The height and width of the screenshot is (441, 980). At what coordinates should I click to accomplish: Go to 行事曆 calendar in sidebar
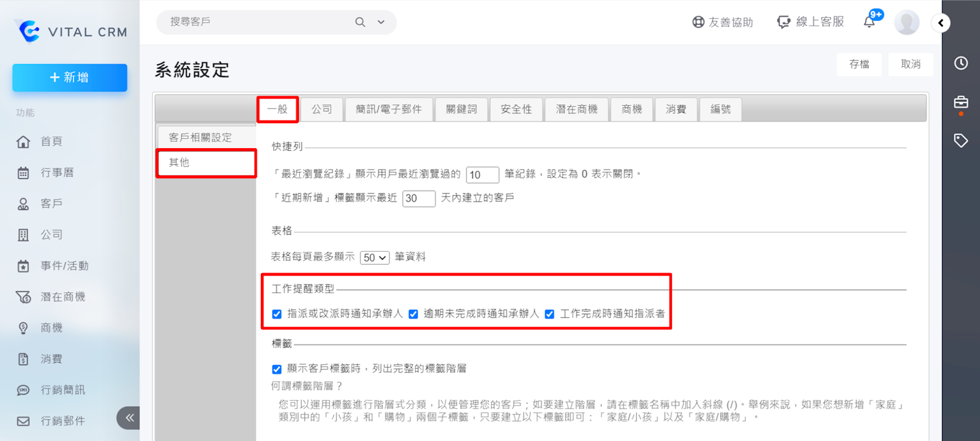(57, 173)
